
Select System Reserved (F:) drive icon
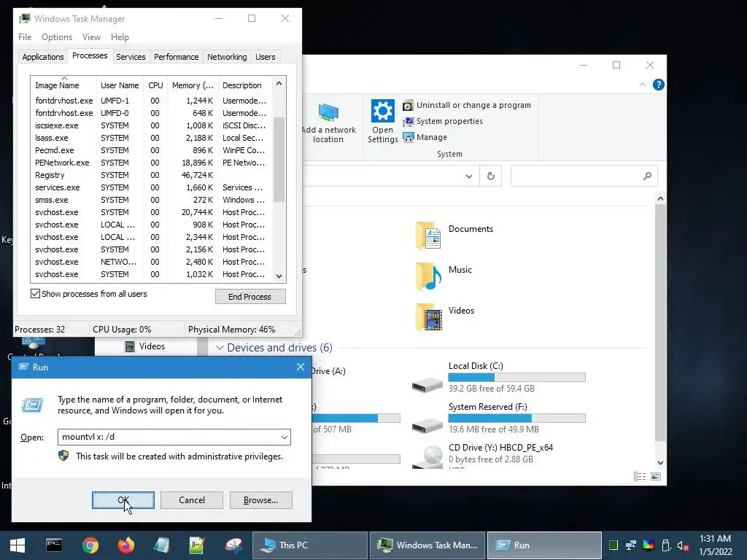coord(427,425)
